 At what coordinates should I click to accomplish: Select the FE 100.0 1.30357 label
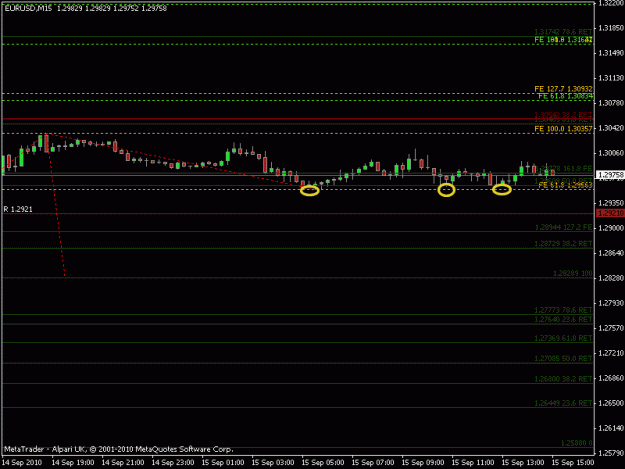click(x=563, y=129)
